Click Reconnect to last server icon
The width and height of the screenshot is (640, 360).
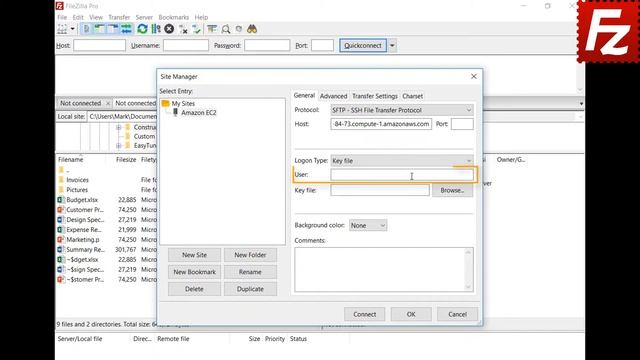pyautogui.click(x=197, y=29)
